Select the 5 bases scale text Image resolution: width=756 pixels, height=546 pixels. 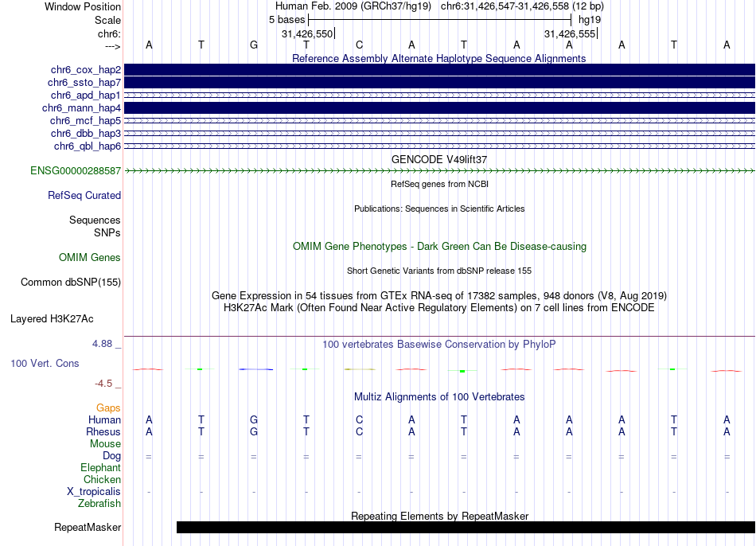click(286, 20)
